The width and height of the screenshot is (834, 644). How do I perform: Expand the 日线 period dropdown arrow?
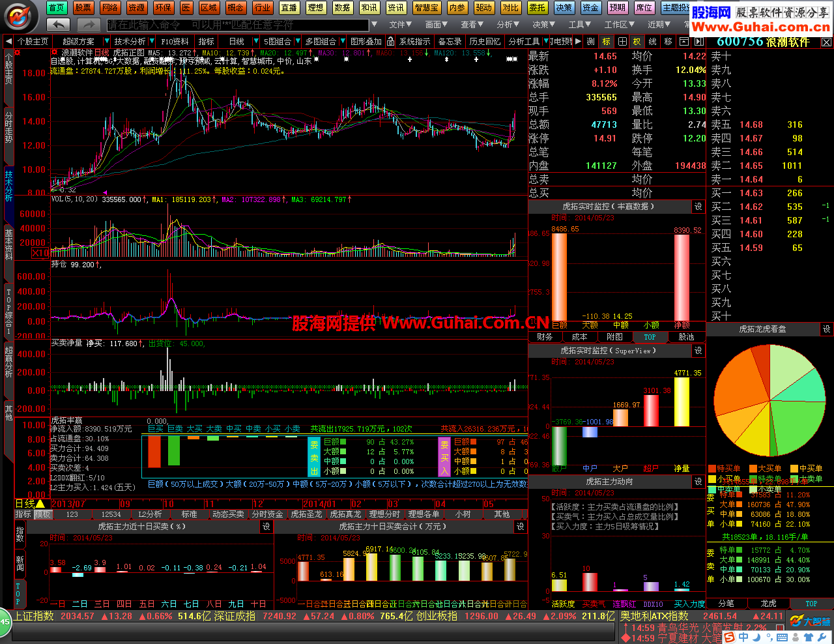pyautogui.click(x=256, y=41)
